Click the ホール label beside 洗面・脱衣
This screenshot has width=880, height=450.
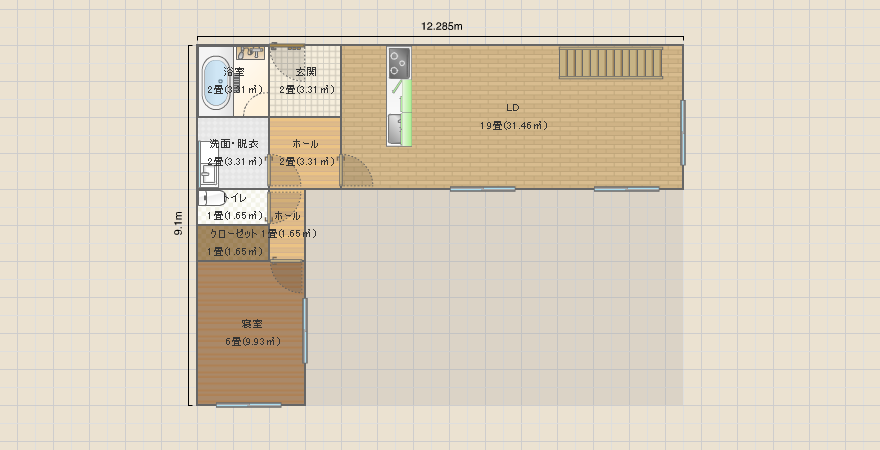point(306,144)
